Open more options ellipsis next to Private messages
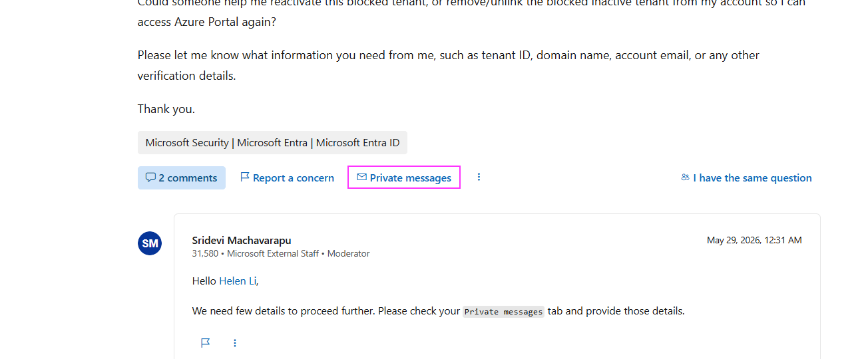Viewport: 868px width, 359px height. [x=479, y=177]
